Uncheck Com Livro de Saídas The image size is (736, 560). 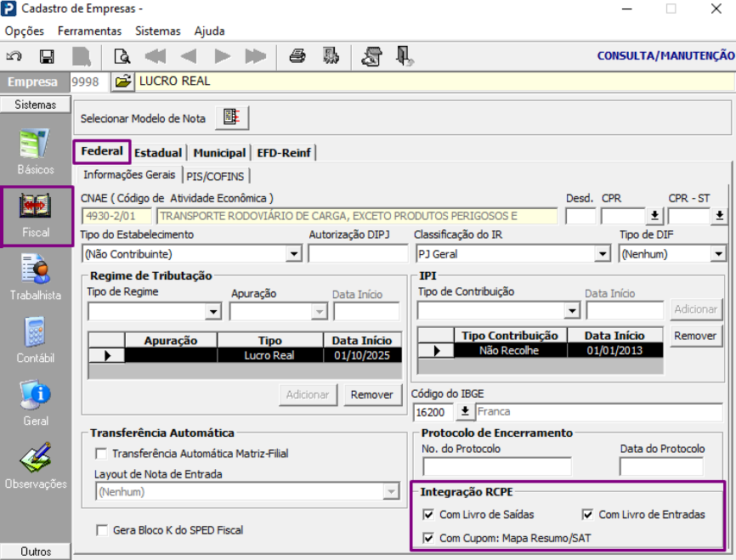click(x=428, y=514)
